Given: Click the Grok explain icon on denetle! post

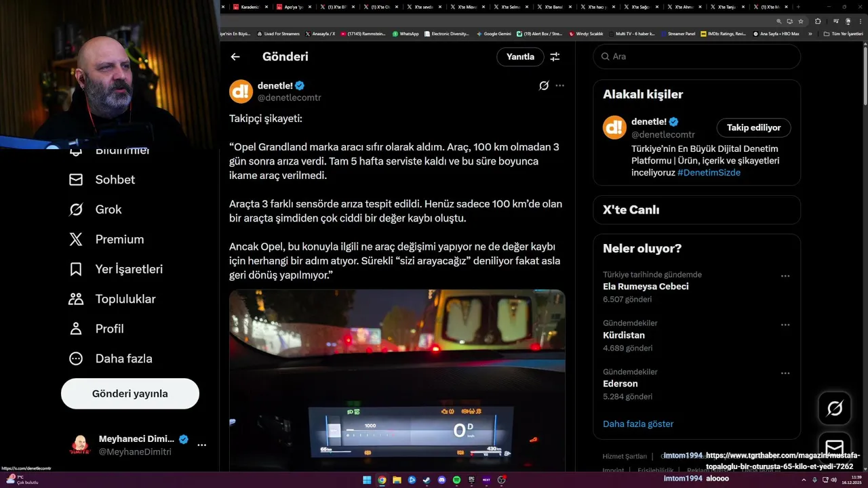Looking at the screenshot, I should (544, 85).
